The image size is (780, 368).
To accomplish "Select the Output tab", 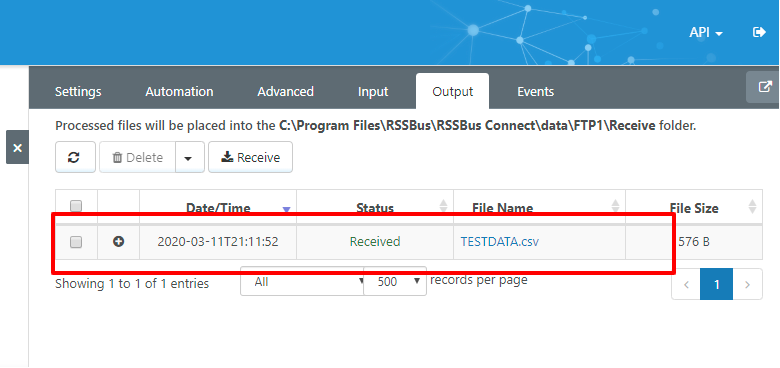I will pyautogui.click(x=453, y=92).
